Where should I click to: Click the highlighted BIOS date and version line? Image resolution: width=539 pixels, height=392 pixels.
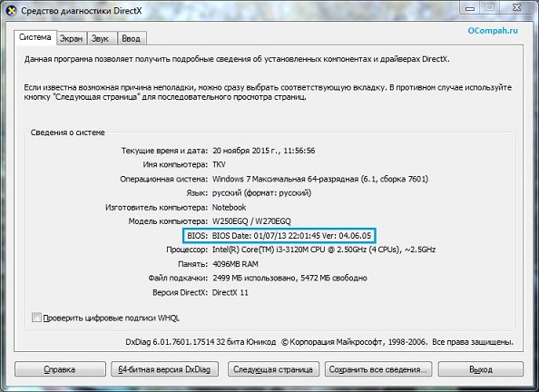pos(279,236)
